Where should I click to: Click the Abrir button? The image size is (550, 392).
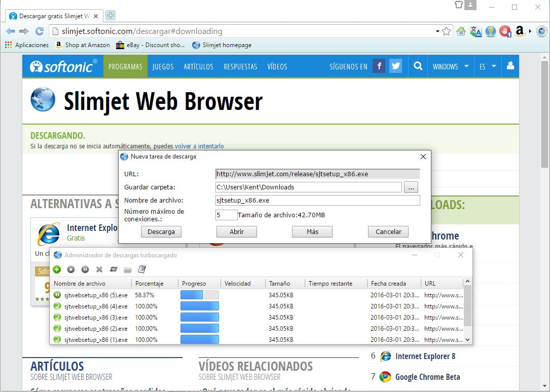pyautogui.click(x=237, y=231)
